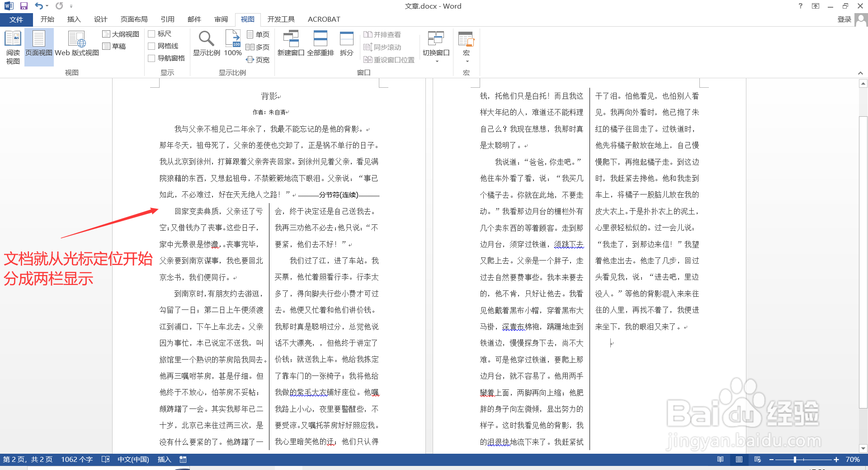Click the Redo icon in the title bar
The width and height of the screenshot is (868, 470).
[59, 6]
